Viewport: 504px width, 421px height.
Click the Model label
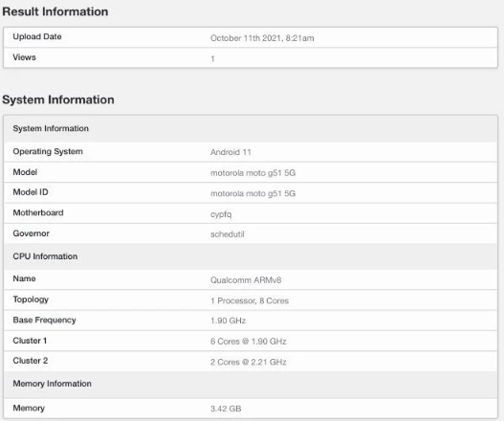[x=25, y=172]
